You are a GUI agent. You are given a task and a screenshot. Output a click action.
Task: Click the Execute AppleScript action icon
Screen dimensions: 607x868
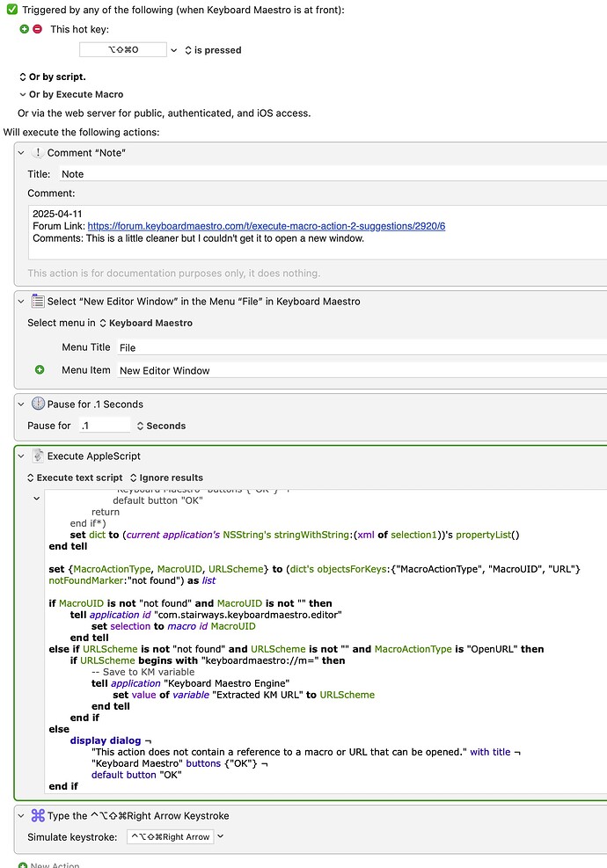click(x=38, y=456)
